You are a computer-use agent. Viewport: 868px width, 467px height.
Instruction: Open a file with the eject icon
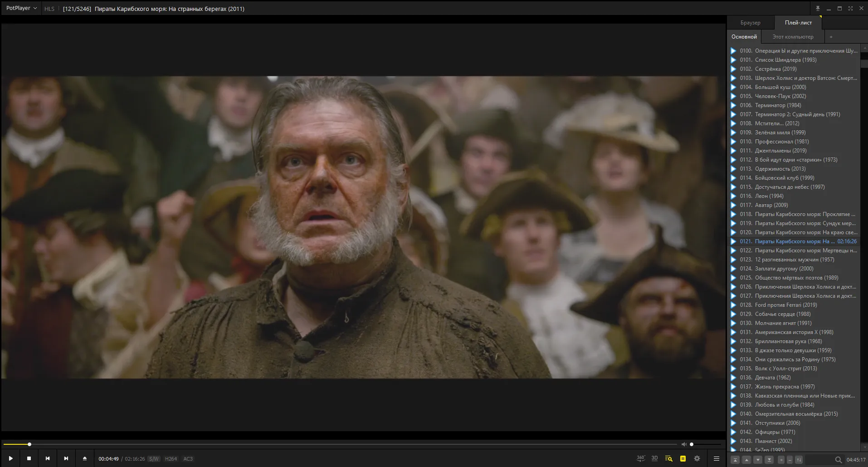85,459
